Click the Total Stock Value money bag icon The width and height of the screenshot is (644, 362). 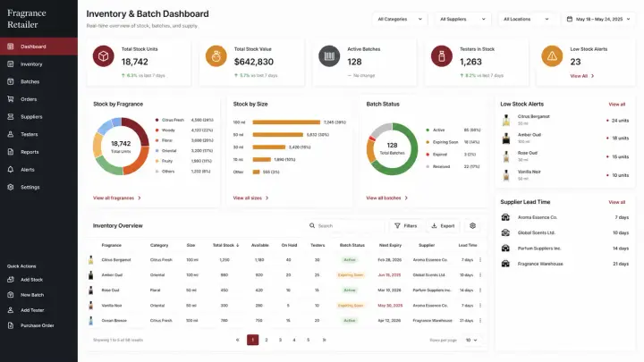216,56
